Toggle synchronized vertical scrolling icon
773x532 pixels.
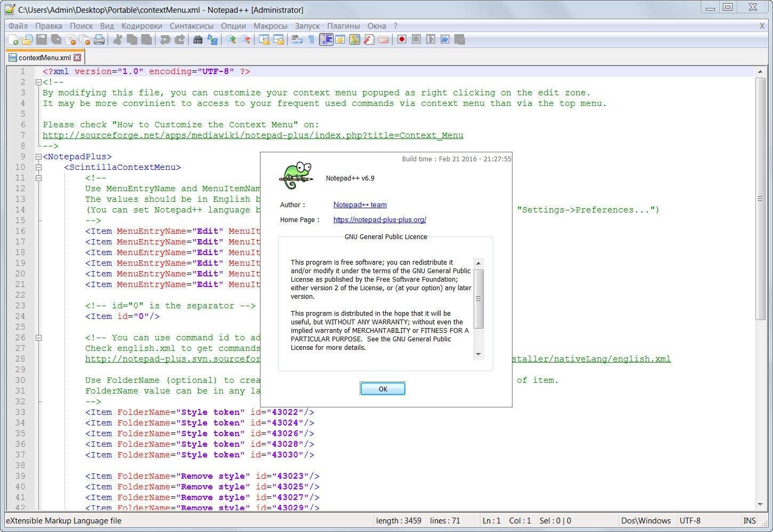[x=264, y=39]
